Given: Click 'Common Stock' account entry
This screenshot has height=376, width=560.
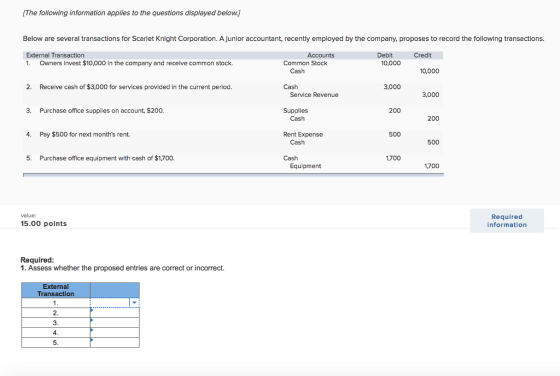Looking at the screenshot, I should coord(305,63).
